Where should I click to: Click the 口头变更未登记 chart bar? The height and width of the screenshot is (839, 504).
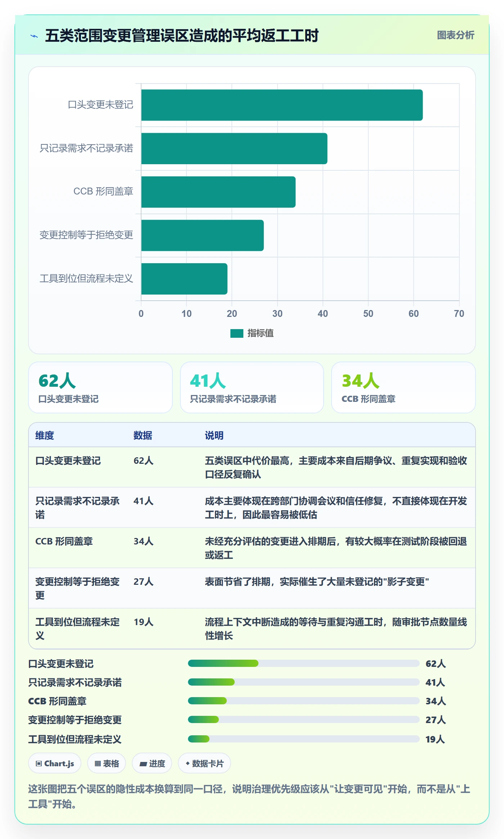(x=282, y=105)
